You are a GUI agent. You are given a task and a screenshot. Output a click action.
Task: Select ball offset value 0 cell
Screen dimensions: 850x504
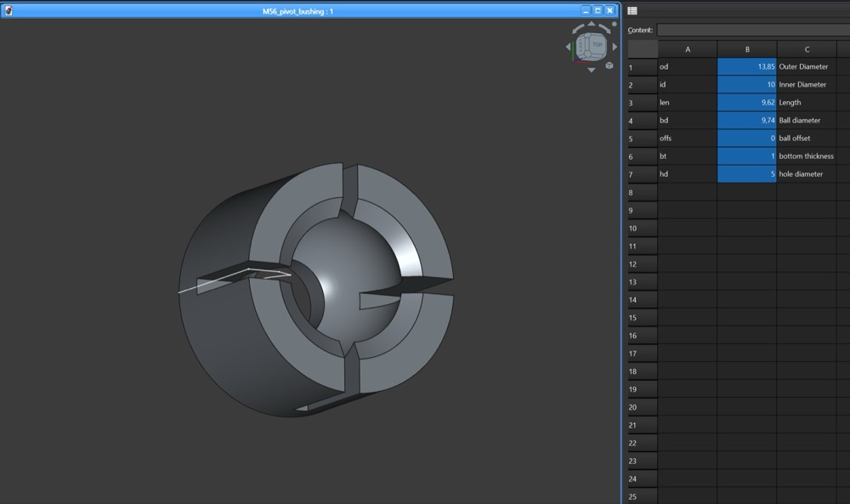pyautogui.click(x=747, y=139)
